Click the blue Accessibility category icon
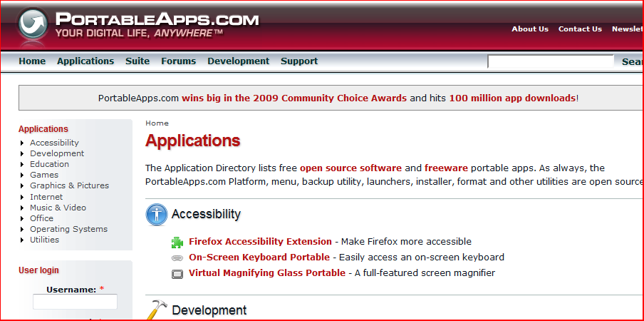 click(156, 214)
